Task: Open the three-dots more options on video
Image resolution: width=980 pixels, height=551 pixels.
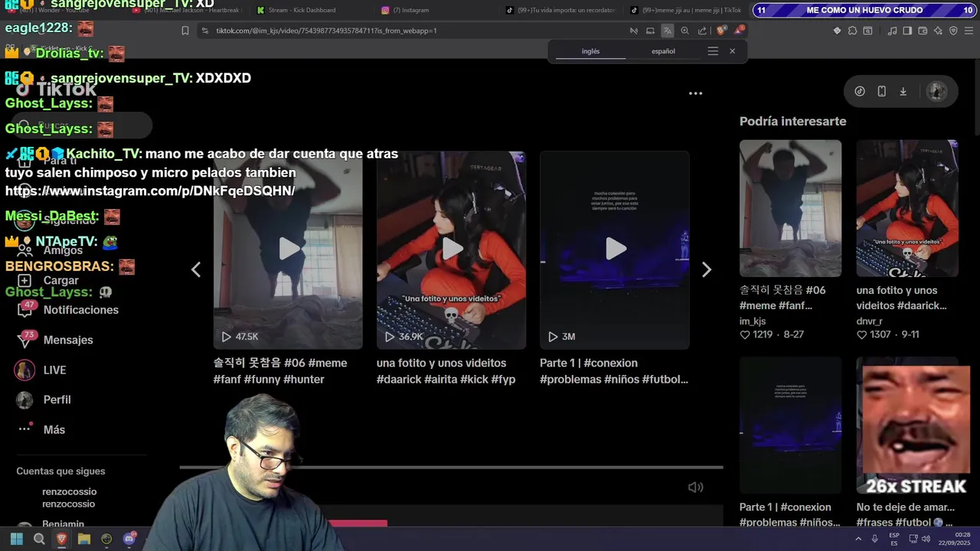Action: pyautogui.click(x=695, y=93)
